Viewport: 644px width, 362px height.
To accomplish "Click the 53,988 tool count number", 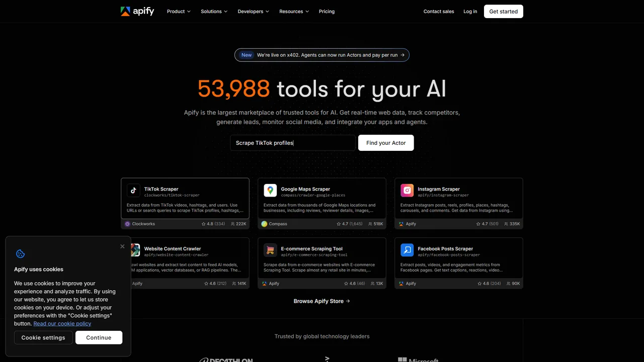I will click(234, 89).
